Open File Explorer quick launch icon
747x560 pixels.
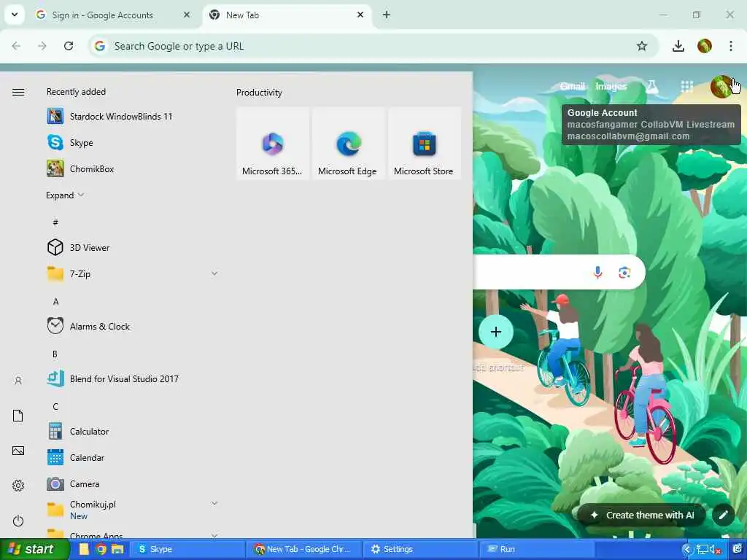(x=117, y=549)
